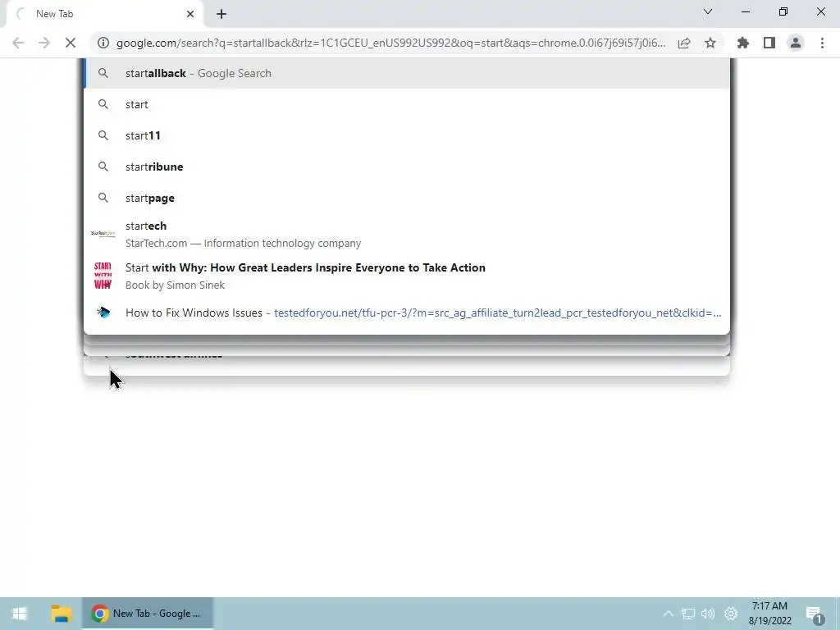Show hidden system tray icons
This screenshot has width=840, height=630.
click(668, 614)
